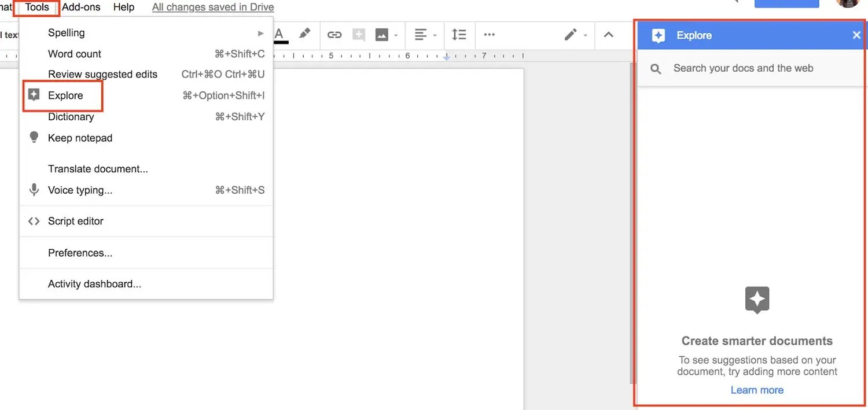The height and width of the screenshot is (410, 868).
Task: Select Word count from the Tools menu
Action: (x=74, y=53)
